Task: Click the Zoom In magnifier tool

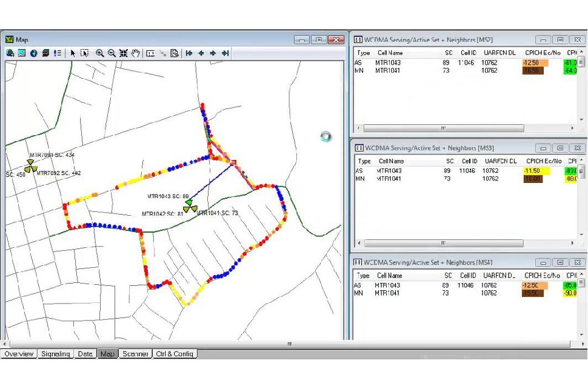Action: point(100,53)
